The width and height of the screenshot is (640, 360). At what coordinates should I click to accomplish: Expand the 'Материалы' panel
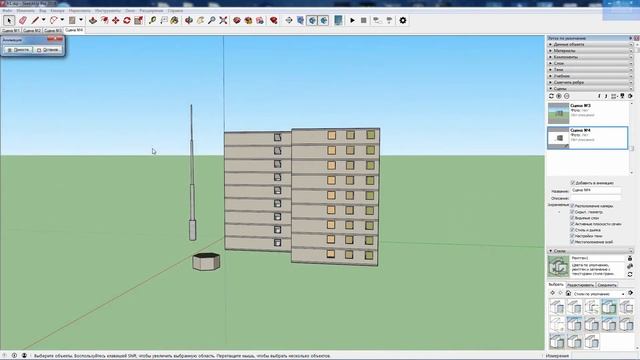[590, 51]
